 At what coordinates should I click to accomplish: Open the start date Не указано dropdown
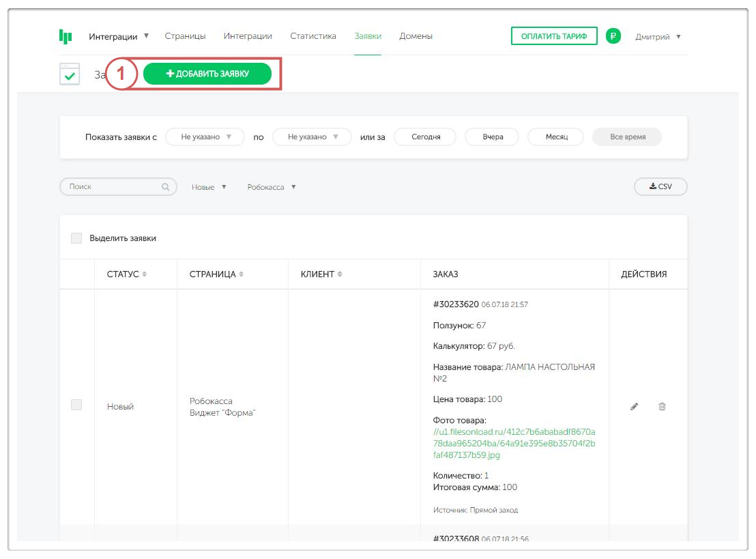pos(205,137)
